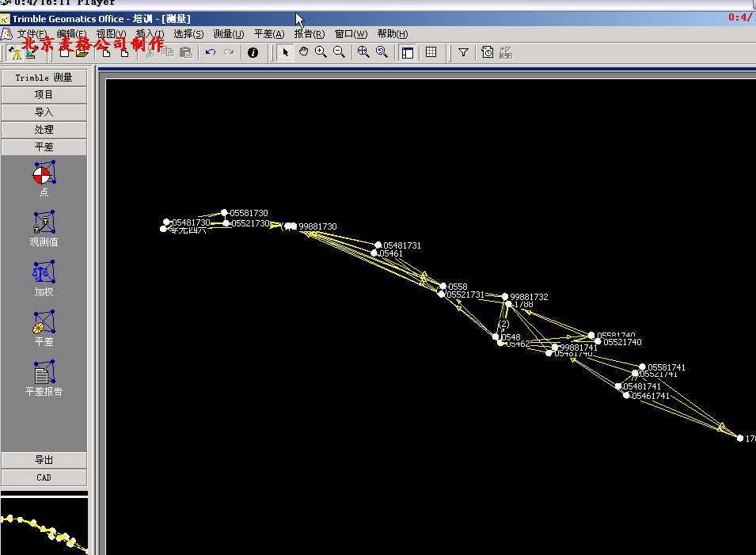Screen dimensions: 756x555
Task: Select survey point 05481731
Action: click(378, 245)
